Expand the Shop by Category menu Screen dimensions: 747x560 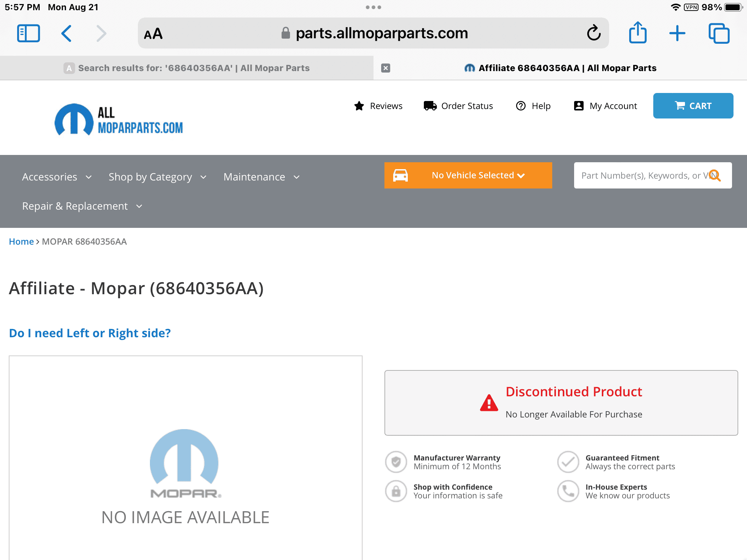coord(158,177)
